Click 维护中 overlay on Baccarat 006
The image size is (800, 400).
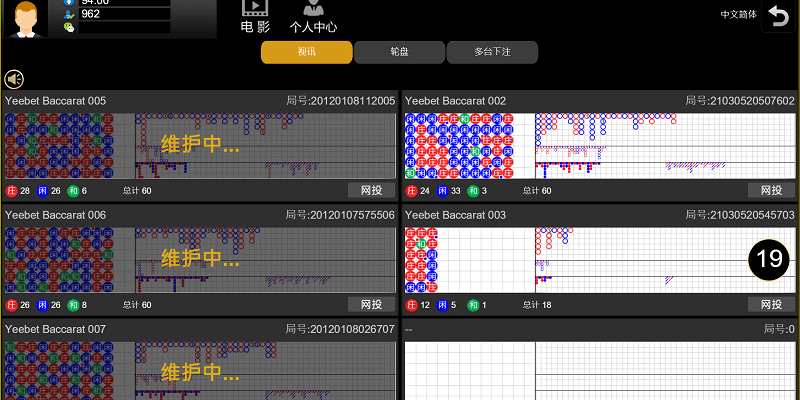200,259
